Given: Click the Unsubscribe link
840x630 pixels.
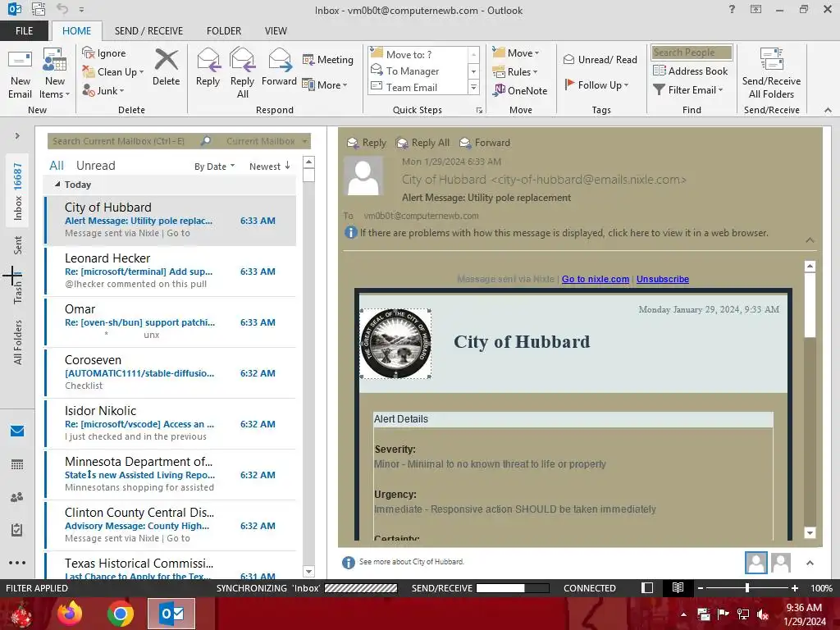Looking at the screenshot, I should click(663, 279).
